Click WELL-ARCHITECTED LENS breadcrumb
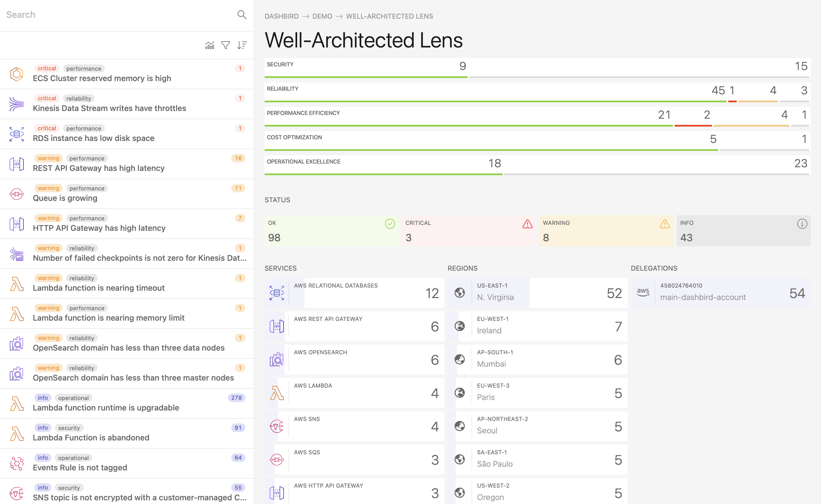This screenshot has height=504, width=821. point(390,16)
